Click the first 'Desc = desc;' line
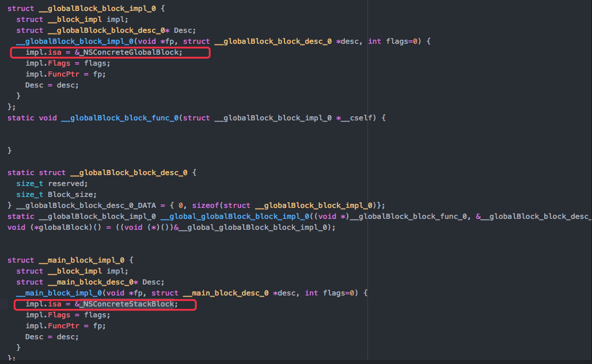592x364 pixels. coord(52,85)
